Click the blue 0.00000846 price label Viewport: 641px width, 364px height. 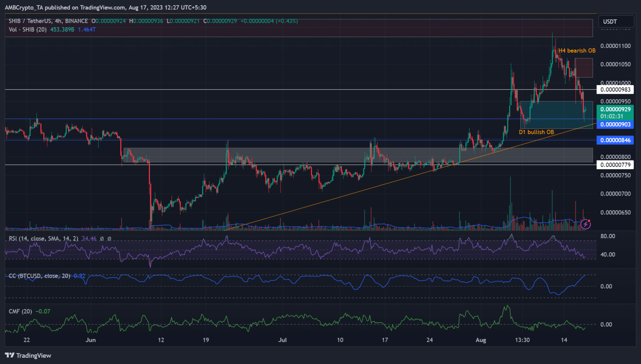[615, 140]
